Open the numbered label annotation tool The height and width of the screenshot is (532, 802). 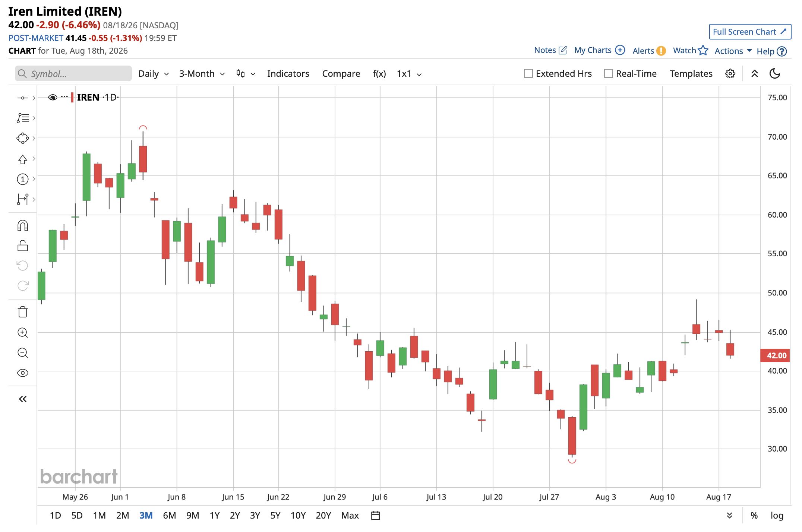coord(22,179)
